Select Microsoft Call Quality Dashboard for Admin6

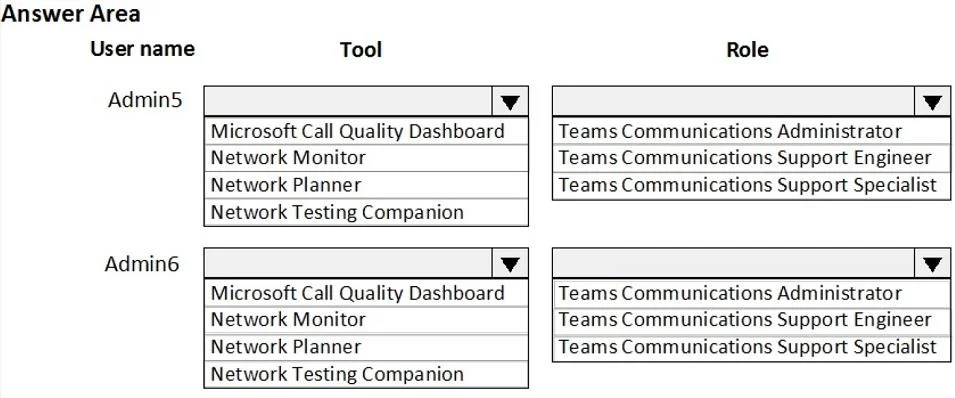(x=366, y=293)
